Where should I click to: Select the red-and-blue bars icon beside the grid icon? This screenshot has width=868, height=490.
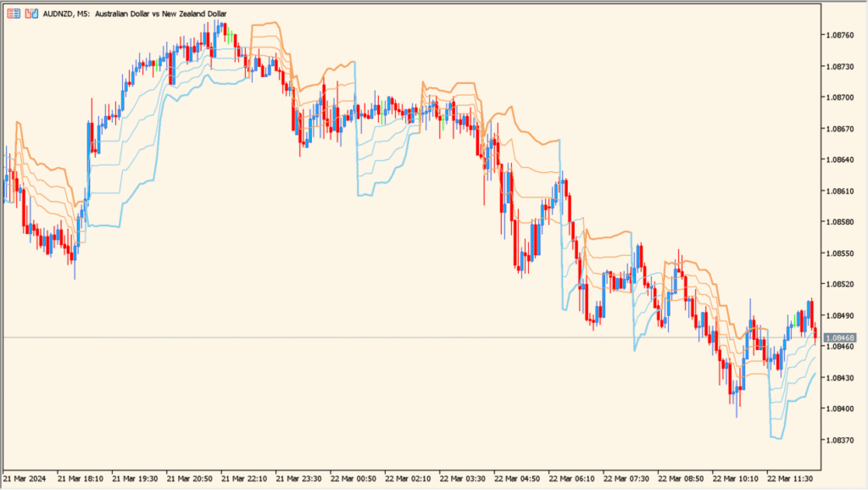click(x=31, y=12)
